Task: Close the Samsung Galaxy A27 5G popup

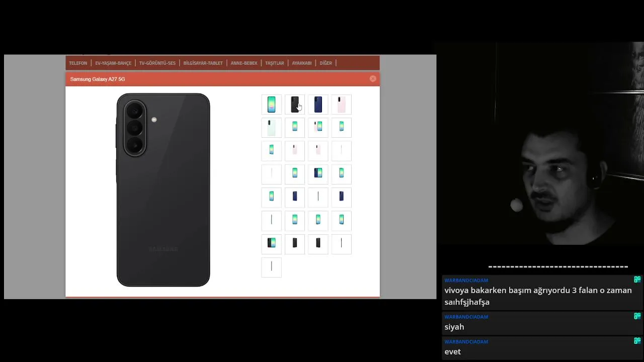Action: pos(373,79)
